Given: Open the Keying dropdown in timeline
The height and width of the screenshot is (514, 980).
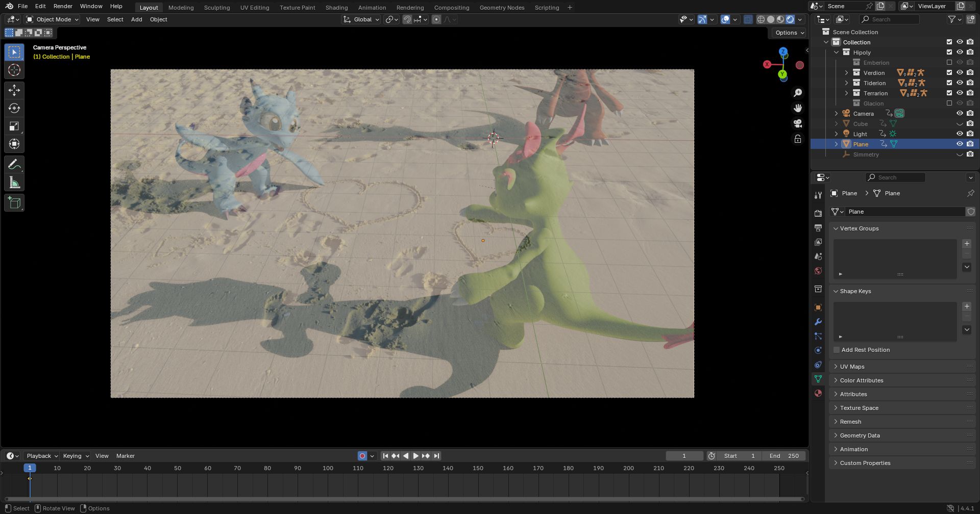Looking at the screenshot, I should pyautogui.click(x=76, y=456).
